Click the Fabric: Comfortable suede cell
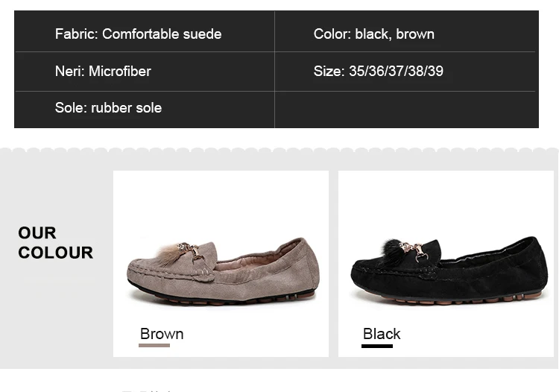Image resolution: width=559 pixels, height=392 pixels. coord(145,32)
